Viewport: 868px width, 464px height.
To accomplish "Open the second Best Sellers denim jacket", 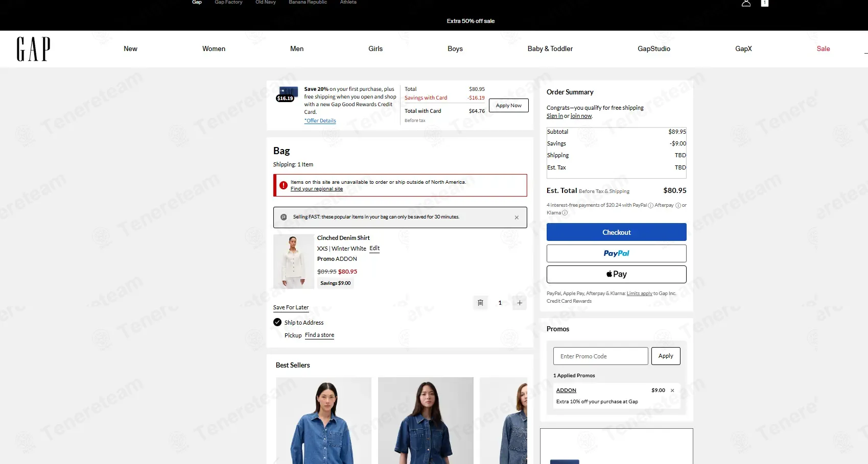I will [x=426, y=421].
